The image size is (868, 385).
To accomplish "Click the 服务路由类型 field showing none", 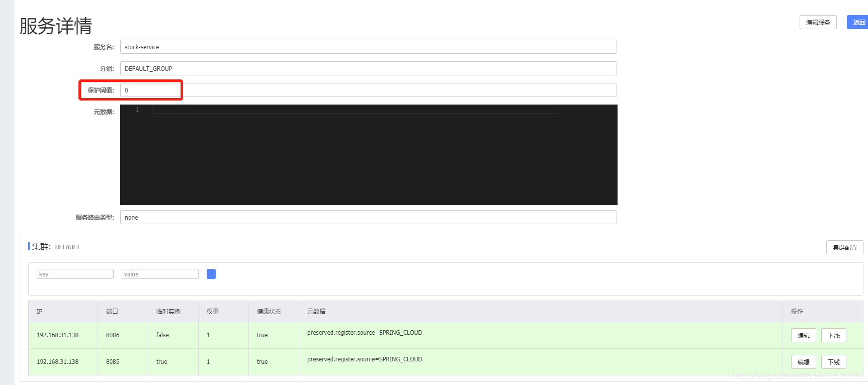I will 368,217.
